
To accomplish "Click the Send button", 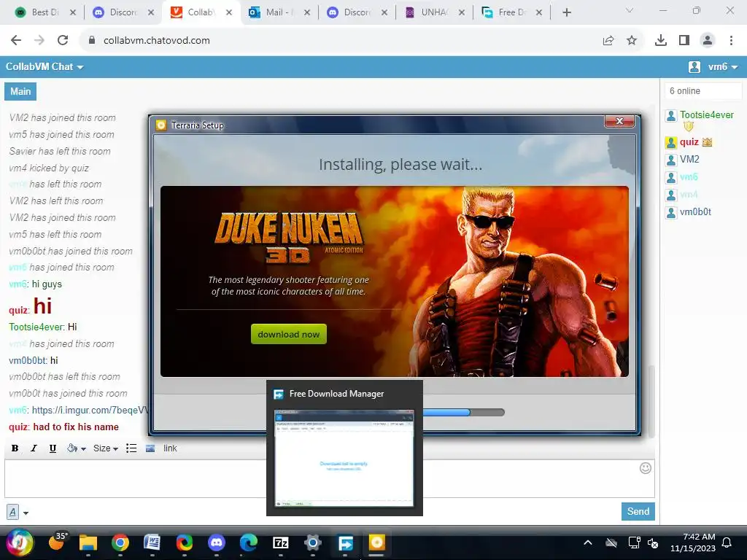I will [x=638, y=511].
